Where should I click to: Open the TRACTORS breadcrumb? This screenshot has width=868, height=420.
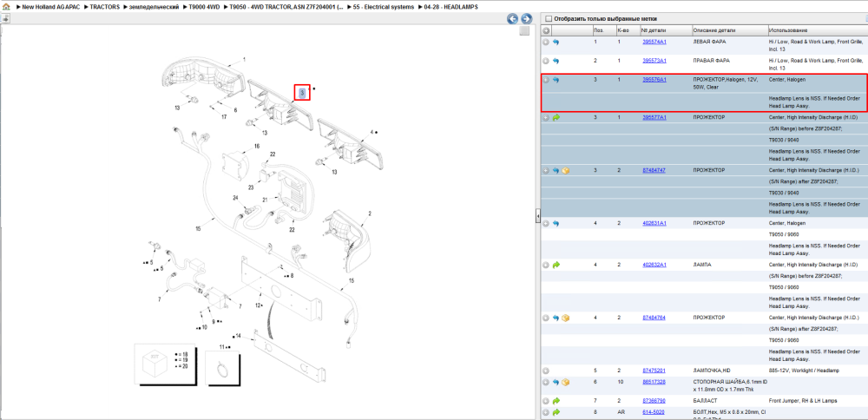pos(105,7)
